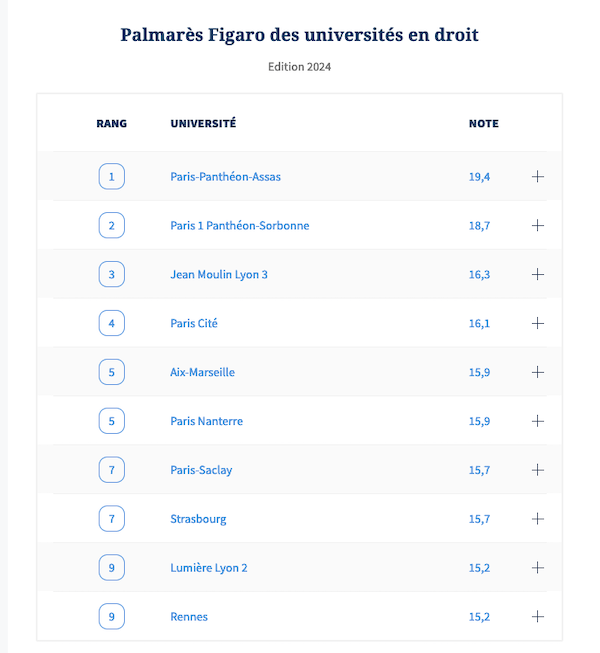Click the plus icon for Paris Cité
The image size is (600, 653).
click(x=538, y=323)
